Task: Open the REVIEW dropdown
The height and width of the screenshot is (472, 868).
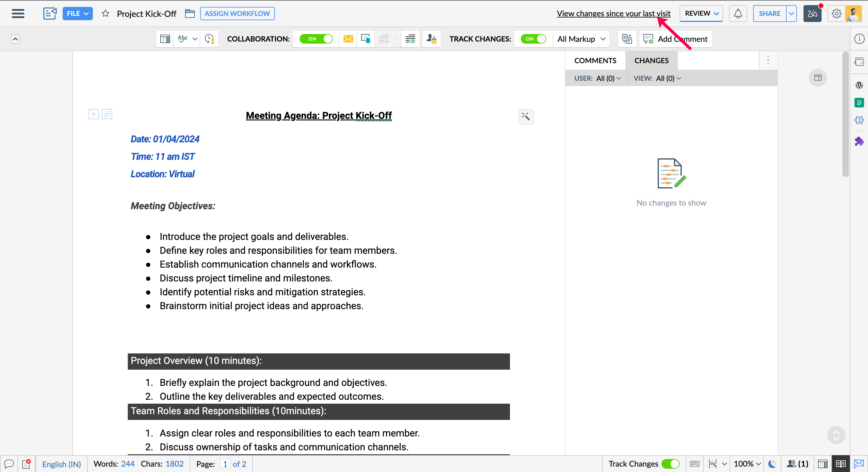Action: [701, 14]
